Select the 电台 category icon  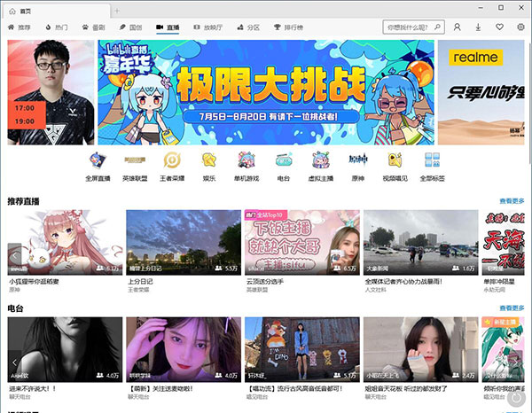click(x=284, y=160)
